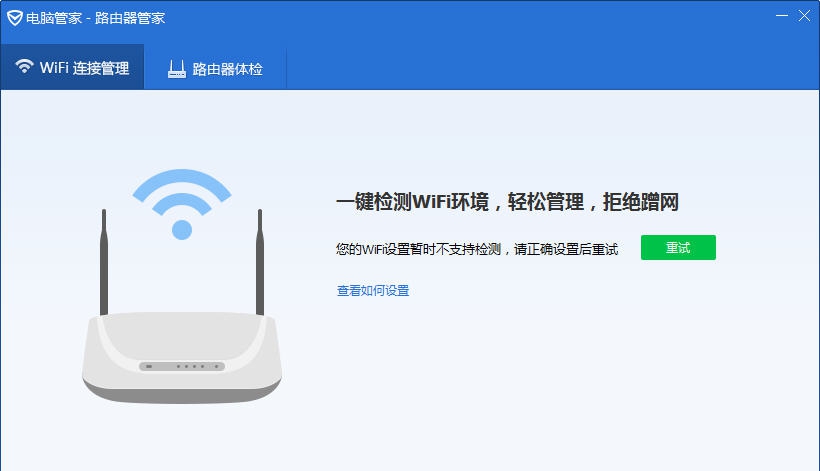The height and width of the screenshot is (471, 820).
Task: Click the router icon in 路由器体检 tab
Action: [x=177, y=69]
